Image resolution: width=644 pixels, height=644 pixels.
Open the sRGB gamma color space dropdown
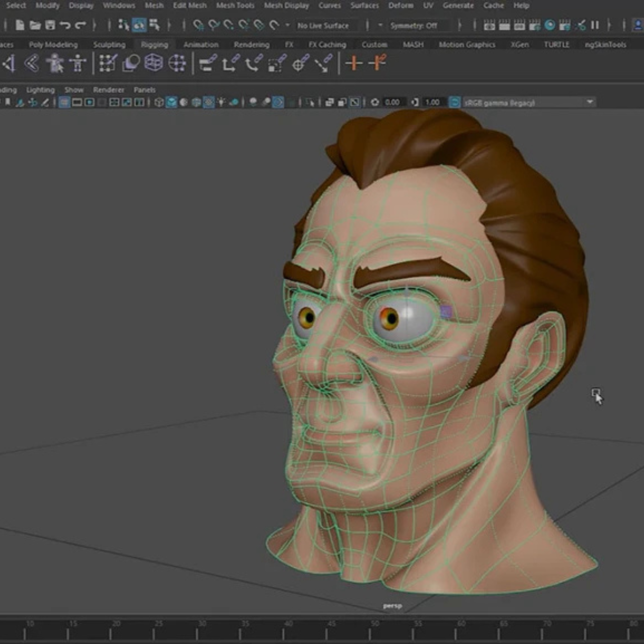pos(590,102)
